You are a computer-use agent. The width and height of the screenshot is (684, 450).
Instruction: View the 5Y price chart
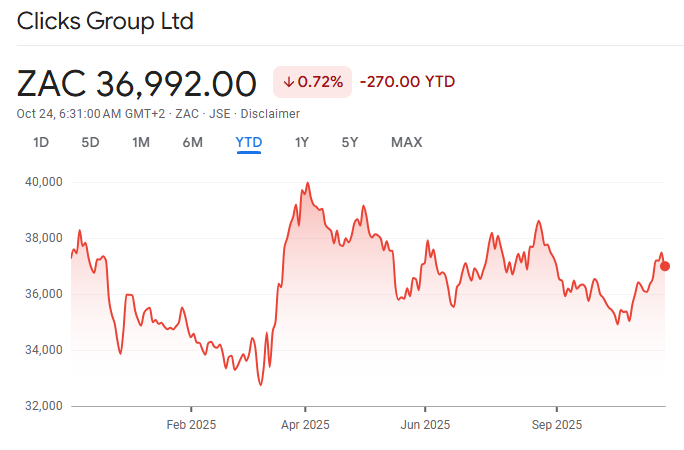349,142
